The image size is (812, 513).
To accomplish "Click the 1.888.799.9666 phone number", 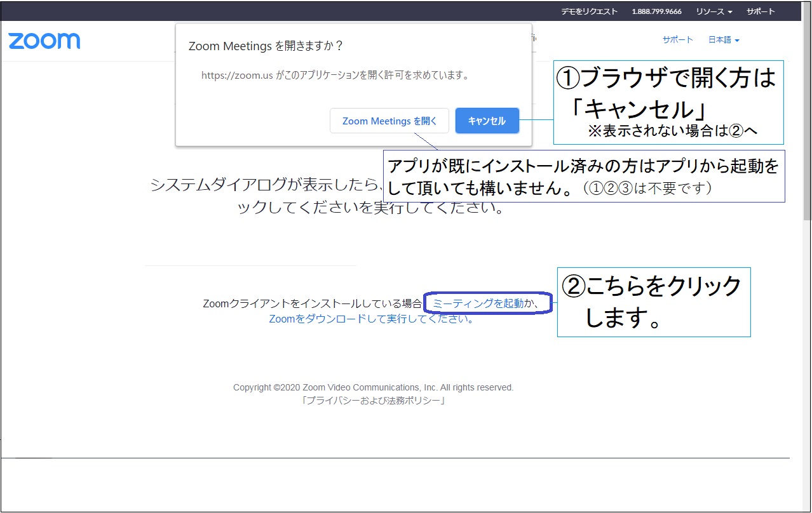I will pos(656,11).
